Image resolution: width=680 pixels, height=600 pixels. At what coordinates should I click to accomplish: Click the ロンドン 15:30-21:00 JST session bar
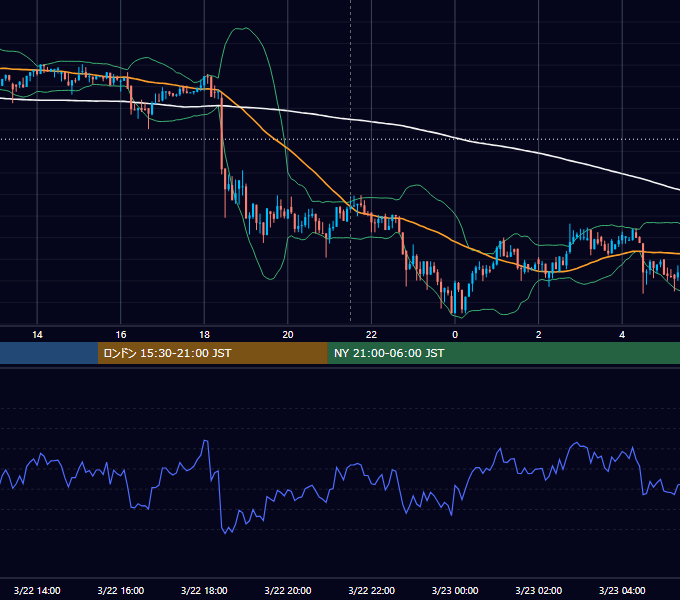tap(212, 353)
